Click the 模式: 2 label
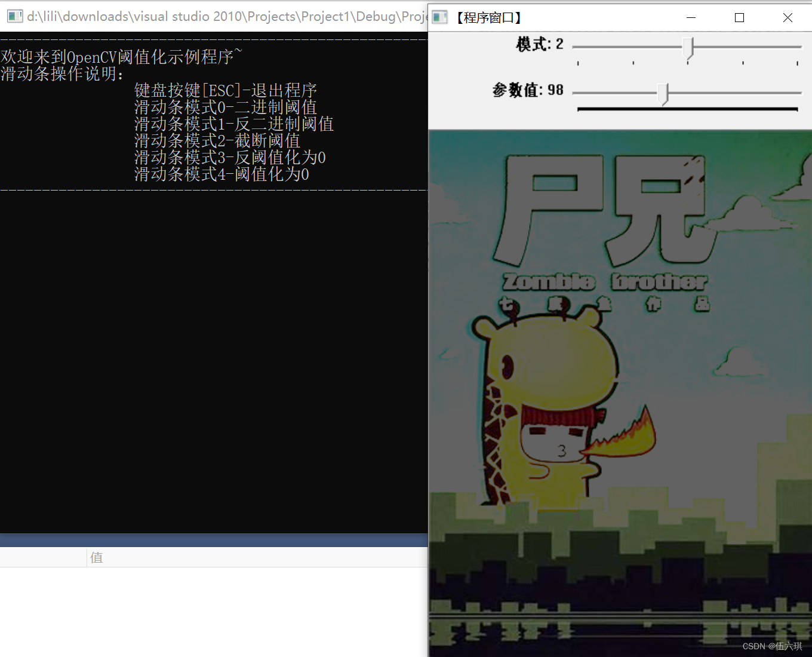Screen dimensions: 812x657 [540, 44]
